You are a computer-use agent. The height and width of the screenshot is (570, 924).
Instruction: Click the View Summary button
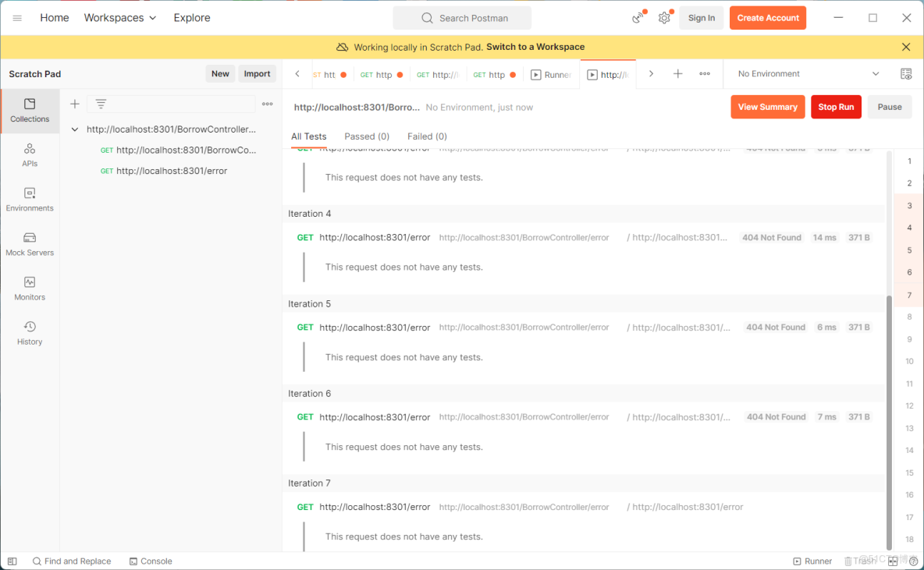[767, 107]
